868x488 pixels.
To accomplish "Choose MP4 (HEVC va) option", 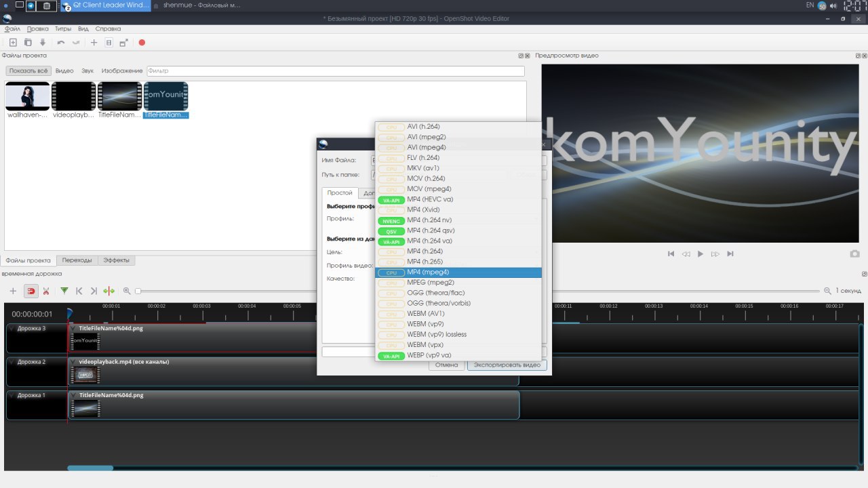I will 458,199.
